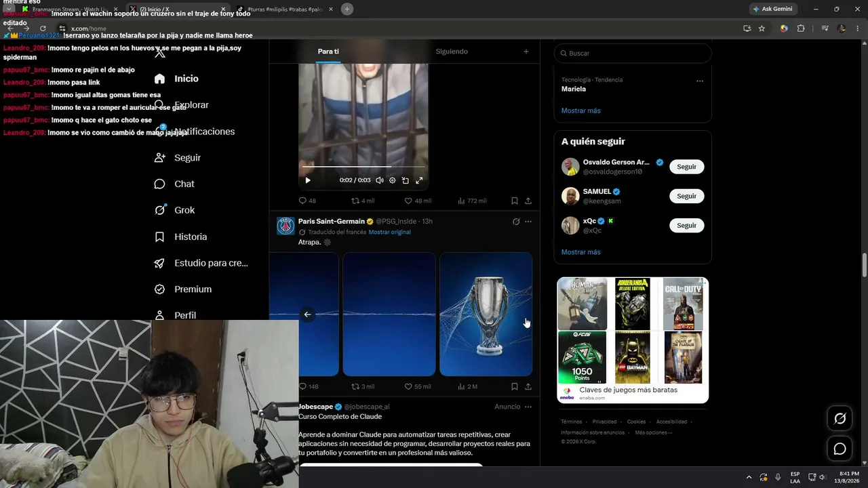Open the Privacidad footer link
Viewport: 868px width, 488px height.
pos(604,422)
